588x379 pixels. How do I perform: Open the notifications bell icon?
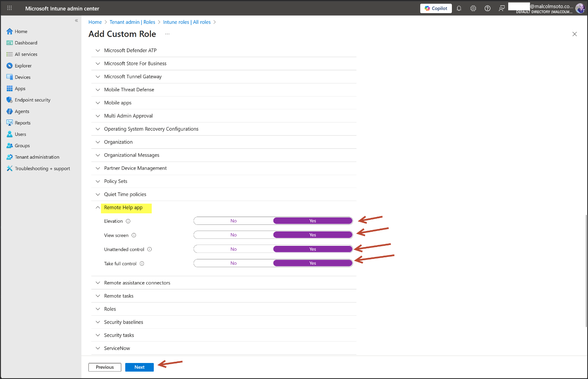pos(459,8)
